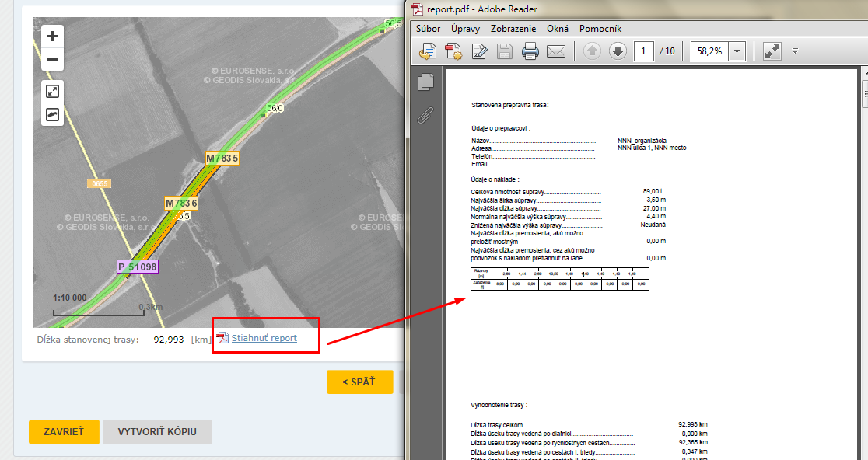This screenshot has width=868, height=460.
Task: Click the '27,00 m' length value in the PDF
Action: click(x=654, y=208)
